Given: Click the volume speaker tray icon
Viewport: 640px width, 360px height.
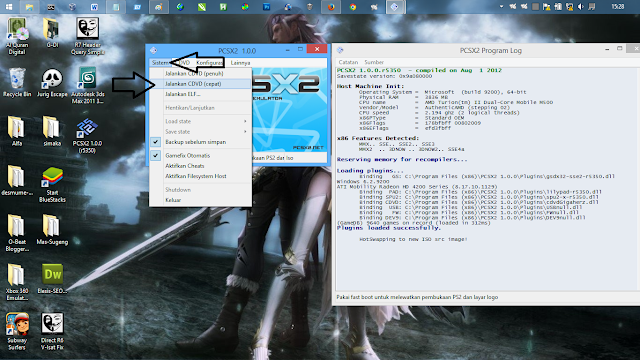Looking at the screenshot, I should [x=580, y=7].
